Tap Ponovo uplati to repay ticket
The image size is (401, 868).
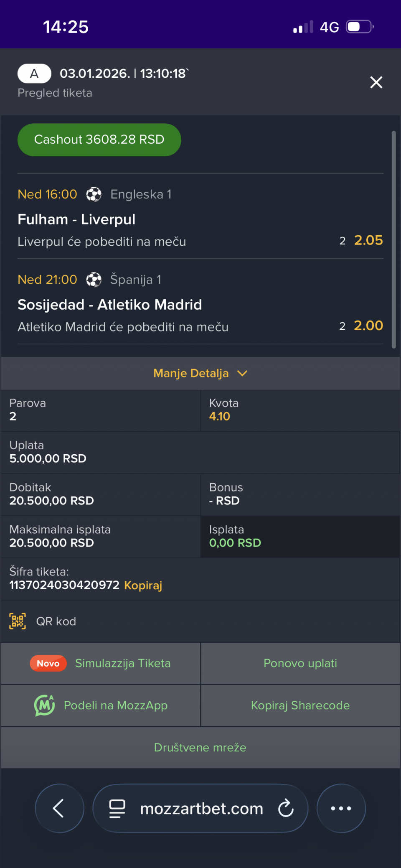point(300,663)
